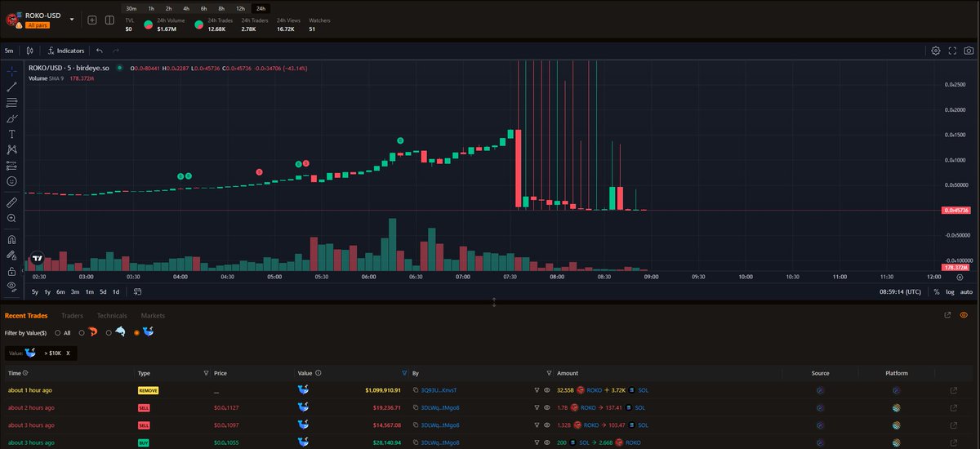Add a new chart pane with plus icon

pyautogui.click(x=91, y=20)
